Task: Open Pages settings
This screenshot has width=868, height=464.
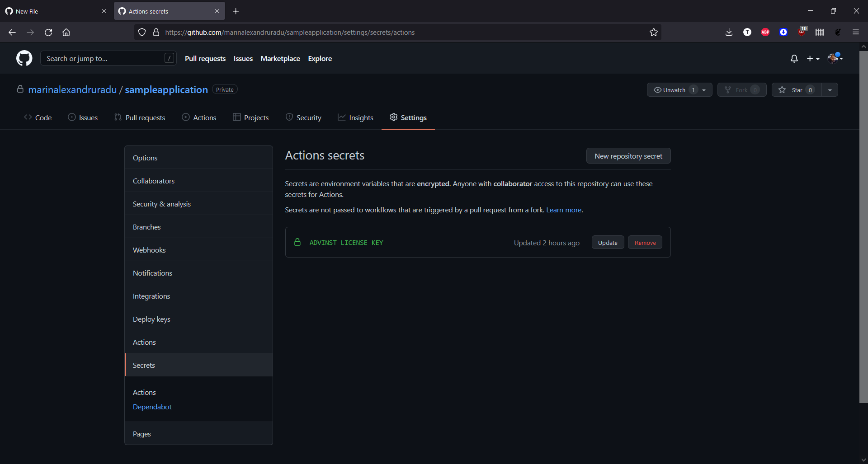Action: tap(198, 434)
